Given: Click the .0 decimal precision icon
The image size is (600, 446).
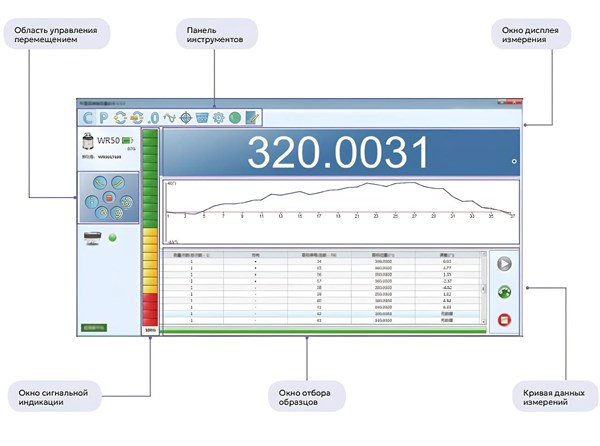Looking at the screenshot, I should 153,118.
